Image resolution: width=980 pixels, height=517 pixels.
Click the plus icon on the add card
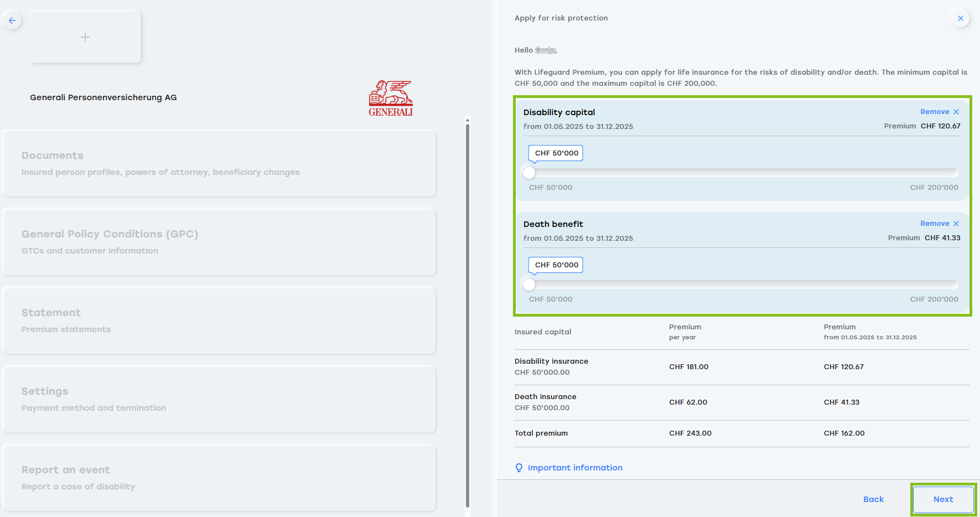coord(85,37)
